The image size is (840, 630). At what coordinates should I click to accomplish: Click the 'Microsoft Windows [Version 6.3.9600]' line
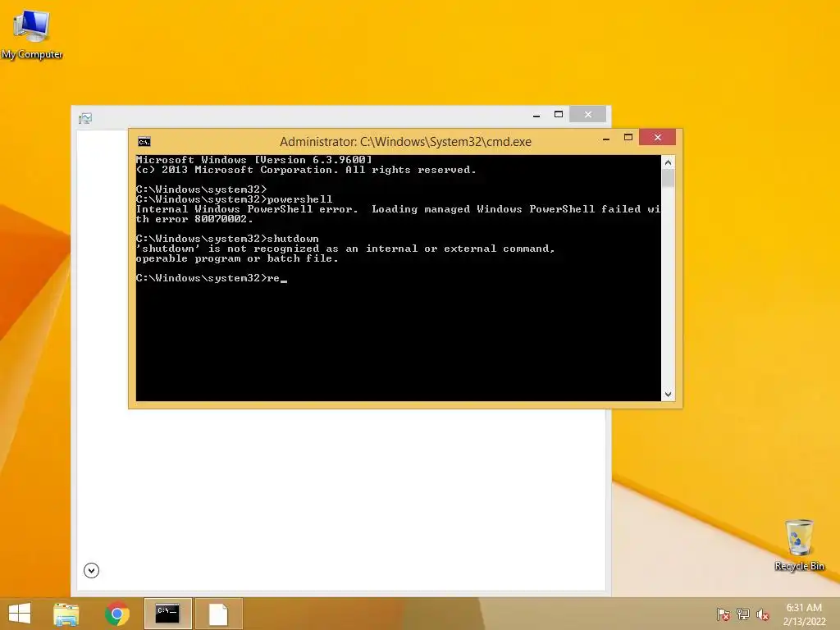click(x=254, y=160)
